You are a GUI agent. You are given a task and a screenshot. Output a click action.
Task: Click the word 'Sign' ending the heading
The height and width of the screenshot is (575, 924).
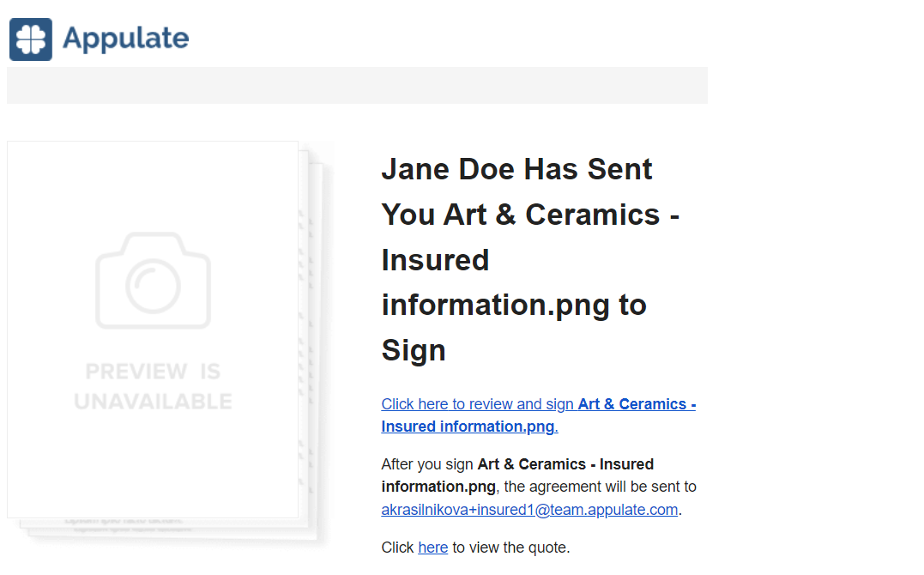point(414,350)
